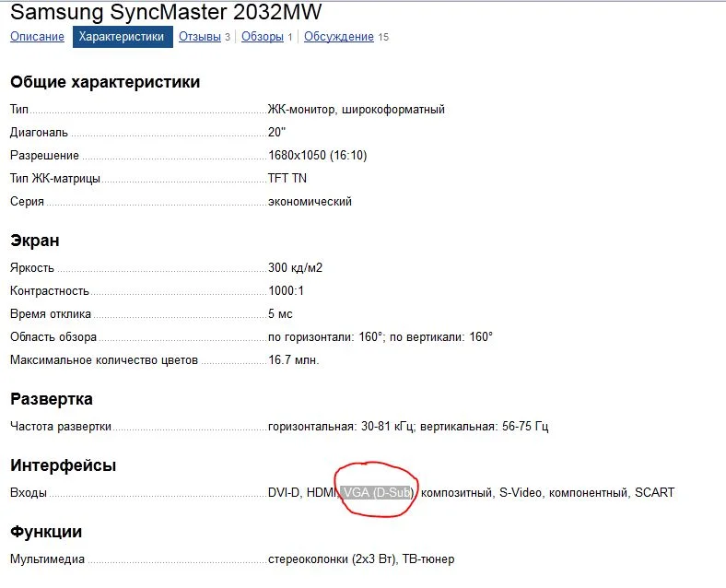Click the Серия label
726x588 pixels.
[x=27, y=202]
